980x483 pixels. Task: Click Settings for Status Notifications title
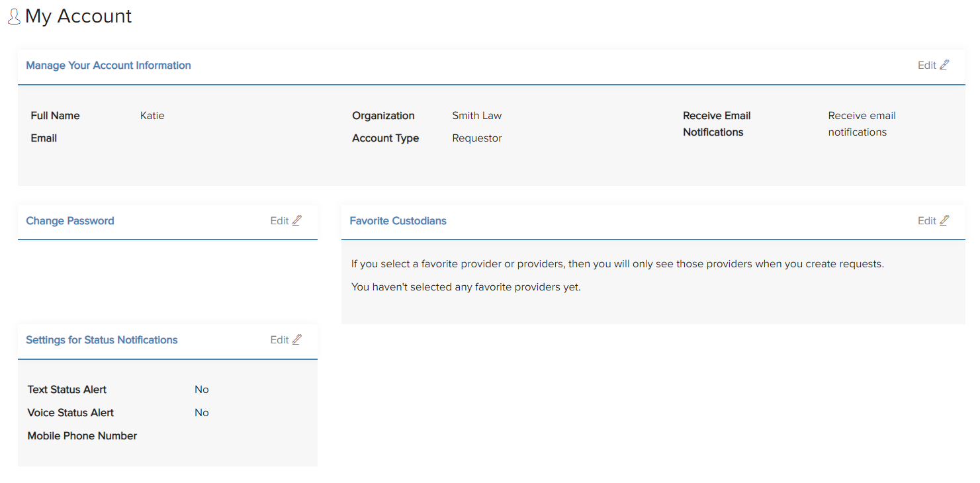point(102,339)
